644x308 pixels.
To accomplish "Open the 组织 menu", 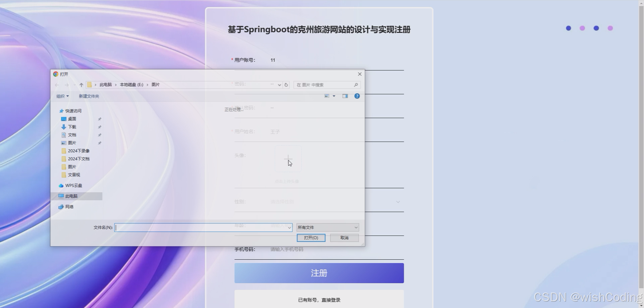I will pyautogui.click(x=62, y=96).
